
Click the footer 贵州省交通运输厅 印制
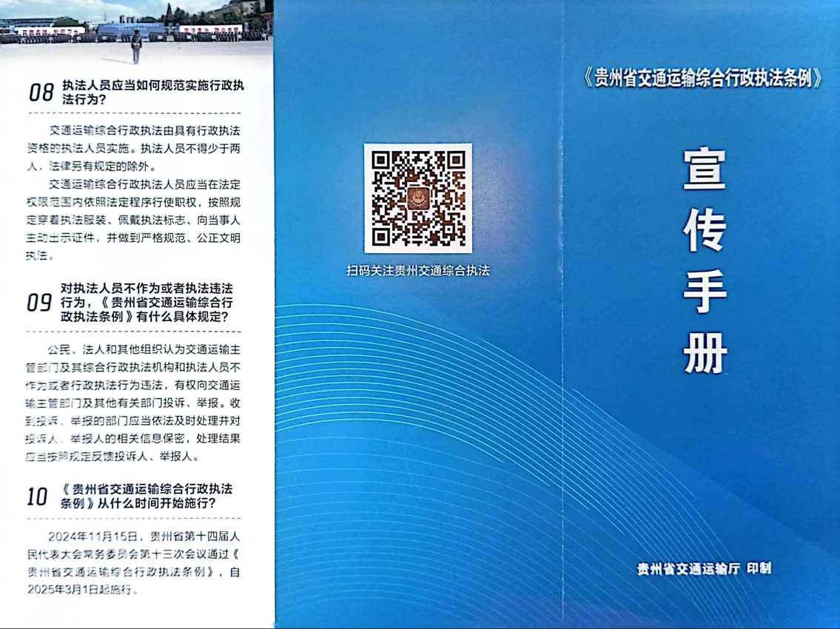coord(704,568)
